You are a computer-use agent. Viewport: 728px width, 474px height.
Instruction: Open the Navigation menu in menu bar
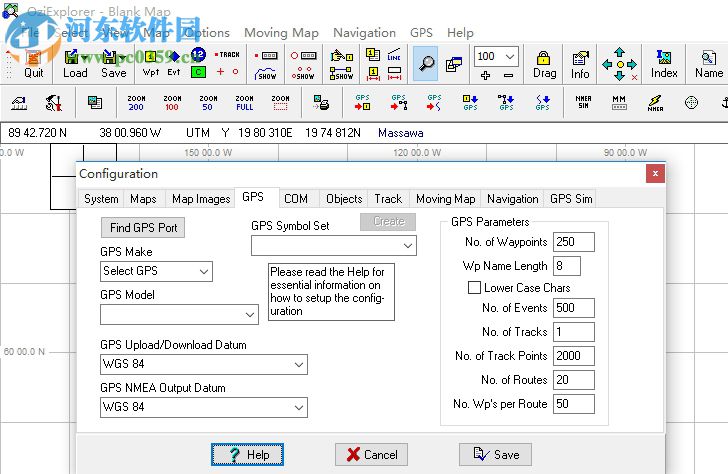point(364,32)
